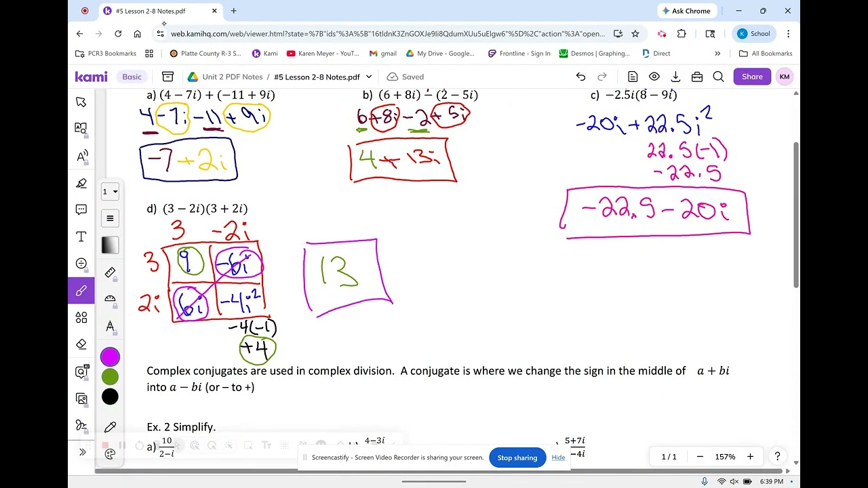Select the insert image tool

(x=81, y=399)
